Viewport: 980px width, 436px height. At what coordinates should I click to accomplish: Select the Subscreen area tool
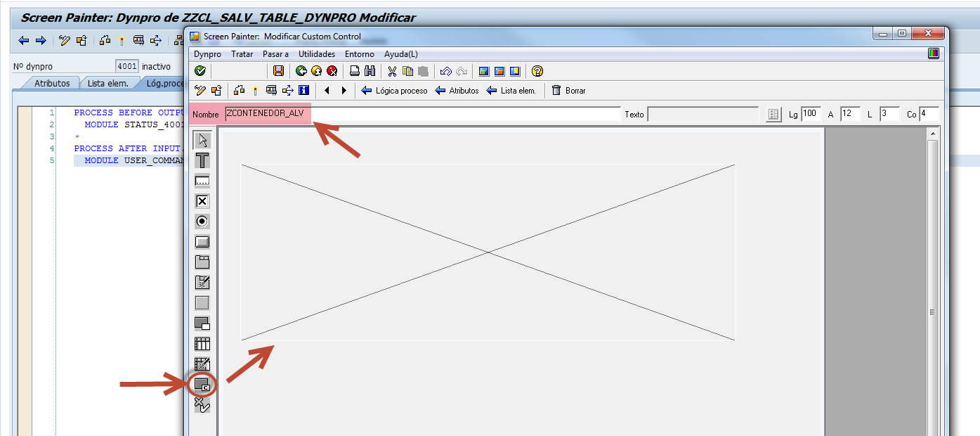click(x=202, y=323)
